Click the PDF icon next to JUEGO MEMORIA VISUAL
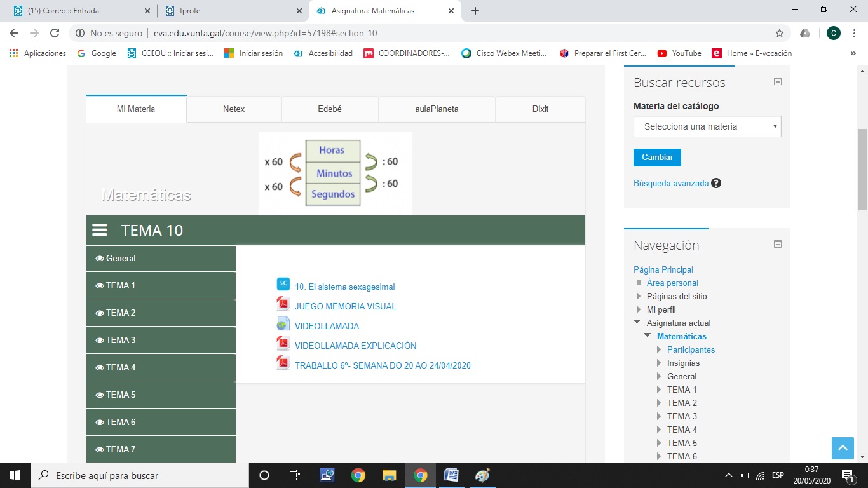This screenshot has height=488, width=868. point(283,305)
